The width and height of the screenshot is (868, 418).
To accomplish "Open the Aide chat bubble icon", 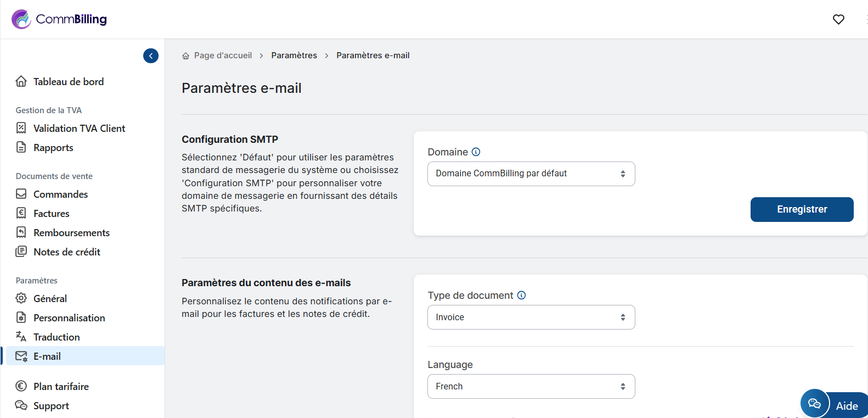I will (x=814, y=404).
